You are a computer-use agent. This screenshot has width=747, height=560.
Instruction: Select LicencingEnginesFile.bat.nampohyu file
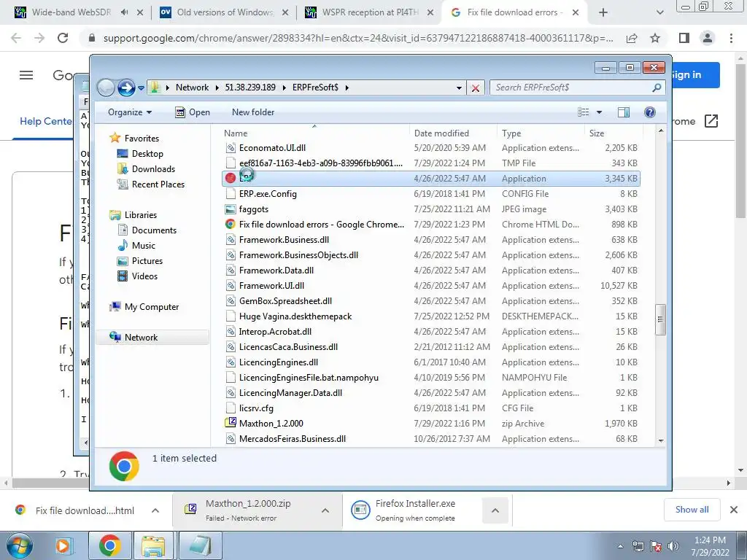(x=309, y=378)
